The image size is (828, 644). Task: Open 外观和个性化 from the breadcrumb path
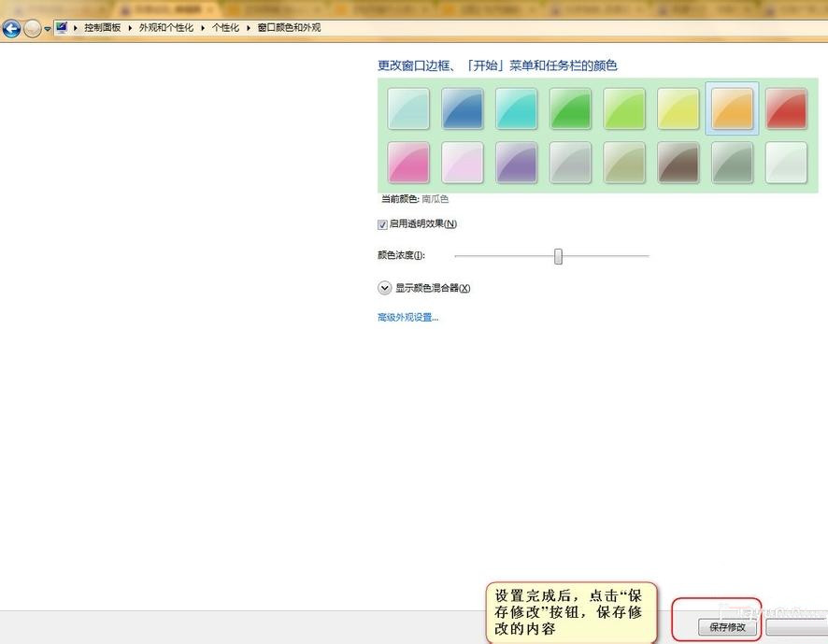tap(166, 27)
